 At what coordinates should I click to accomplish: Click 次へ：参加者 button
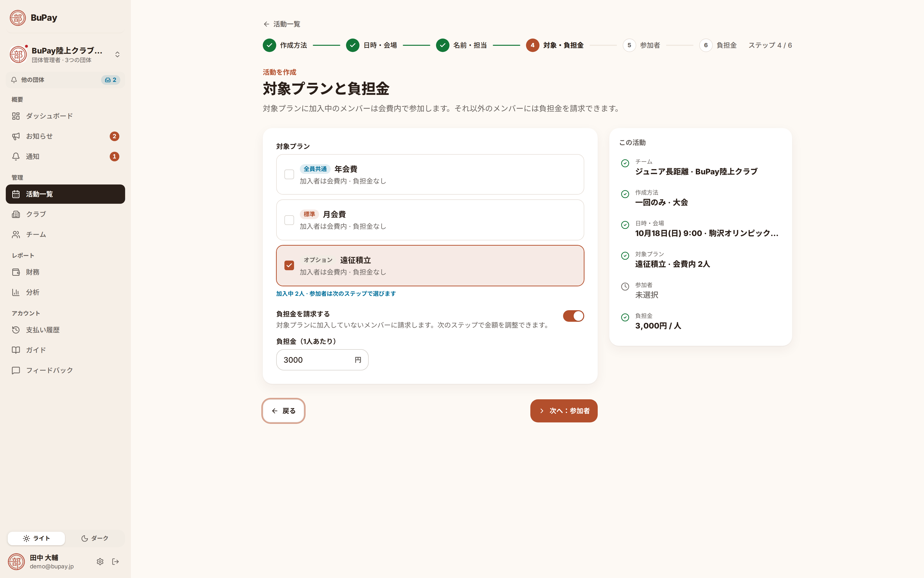[x=564, y=411]
